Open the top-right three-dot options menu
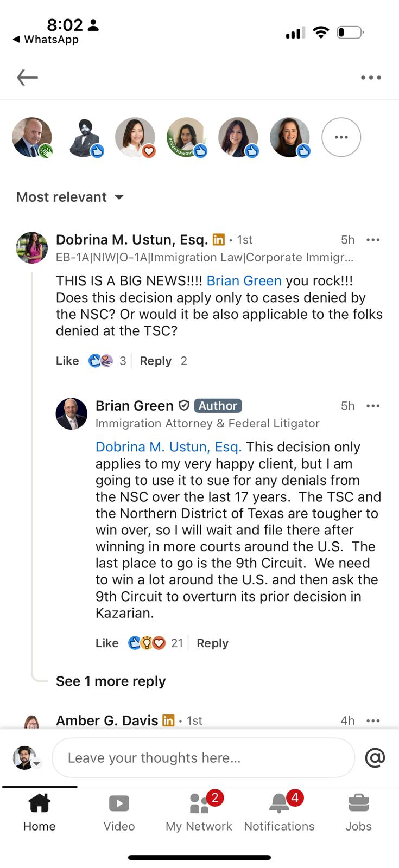Image resolution: width=399 pixels, height=868 pixels. [371, 78]
